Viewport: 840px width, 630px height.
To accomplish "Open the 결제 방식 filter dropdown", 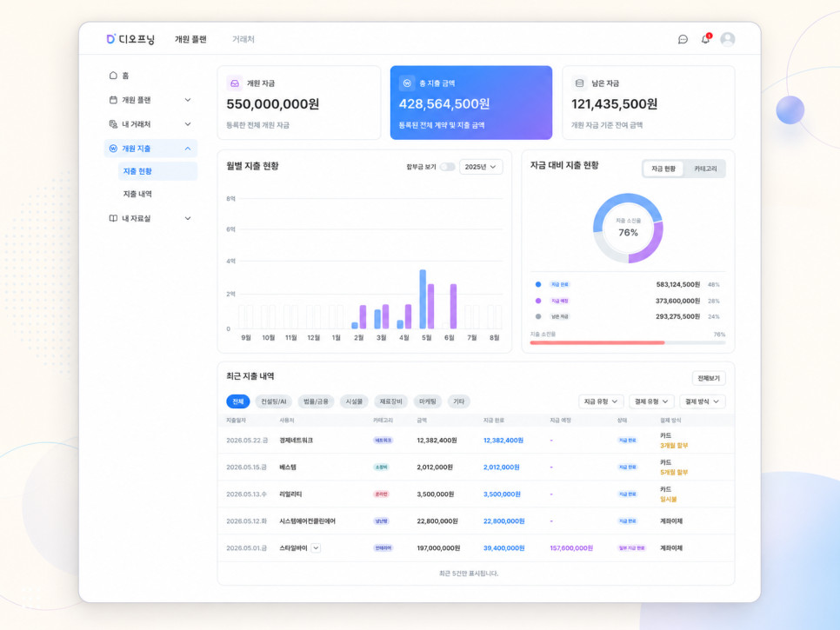I will coord(702,401).
